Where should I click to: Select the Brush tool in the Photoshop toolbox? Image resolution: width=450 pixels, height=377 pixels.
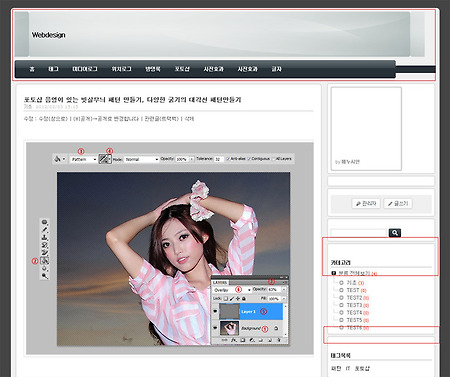tap(45, 230)
